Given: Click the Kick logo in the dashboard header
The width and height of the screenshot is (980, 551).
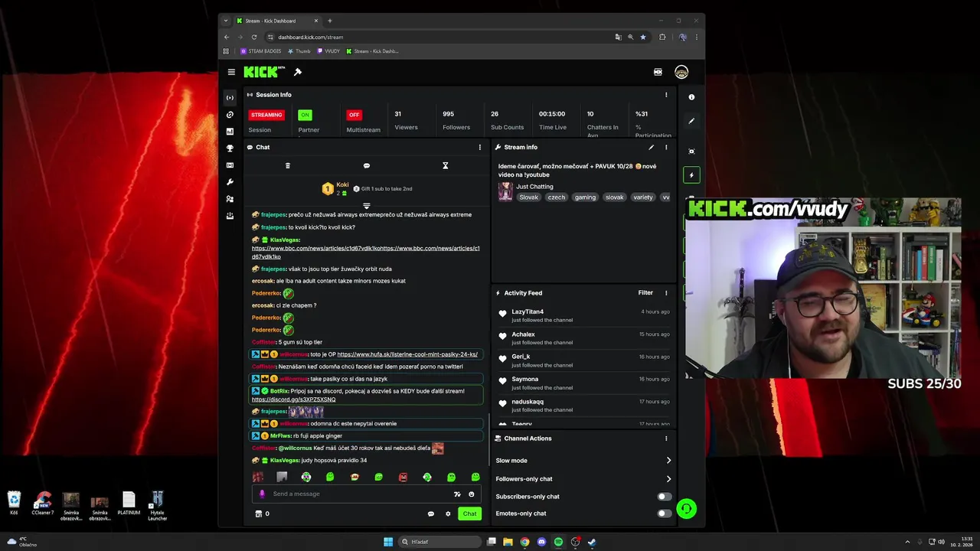Looking at the screenshot, I should 264,72.
